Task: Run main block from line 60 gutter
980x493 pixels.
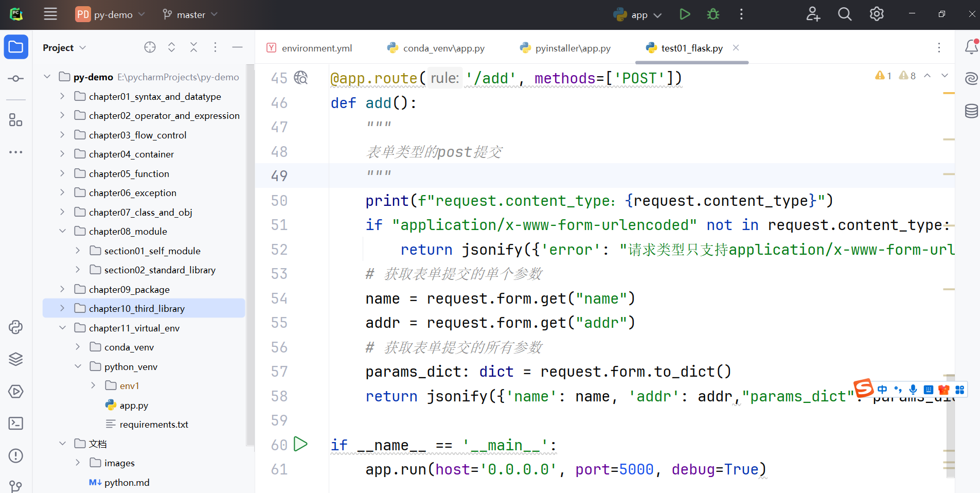Action: point(300,444)
